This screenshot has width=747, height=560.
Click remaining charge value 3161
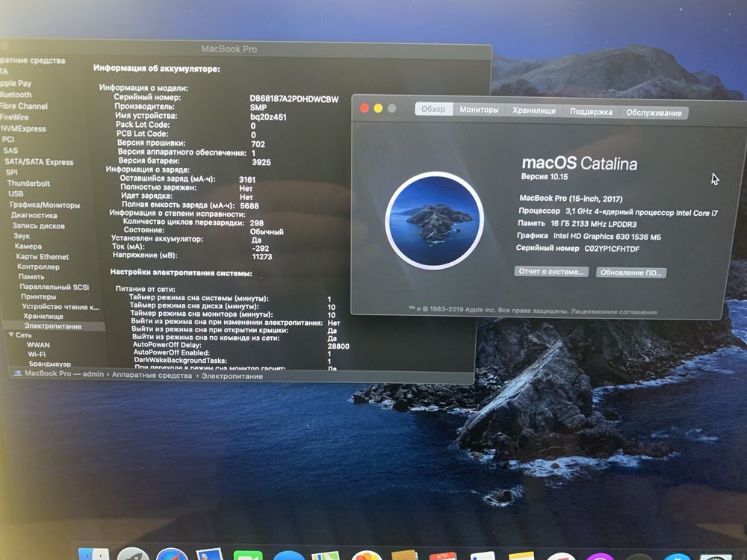(x=247, y=179)
